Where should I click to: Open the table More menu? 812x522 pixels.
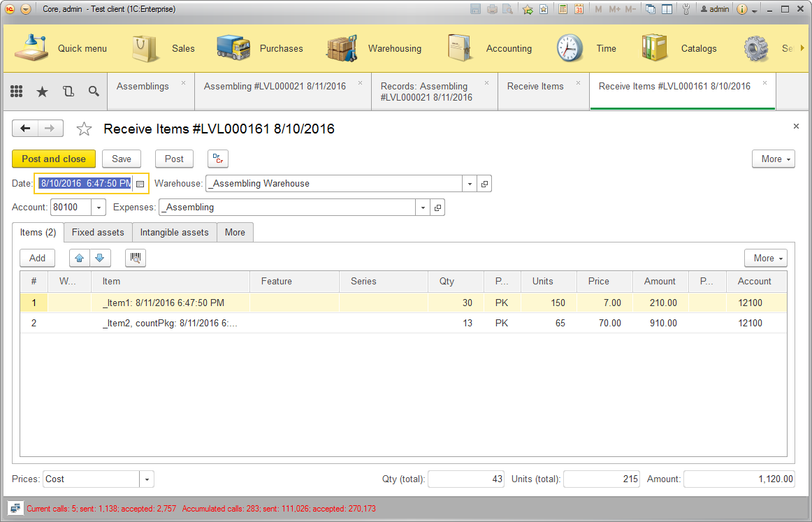[x=766, y=258]
